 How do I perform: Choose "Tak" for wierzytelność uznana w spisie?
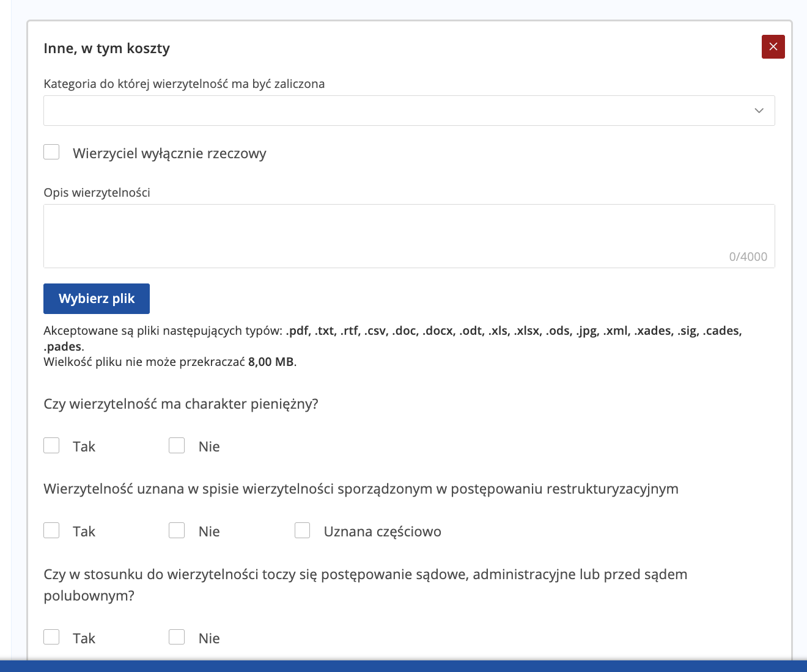(x=51, y=530)
